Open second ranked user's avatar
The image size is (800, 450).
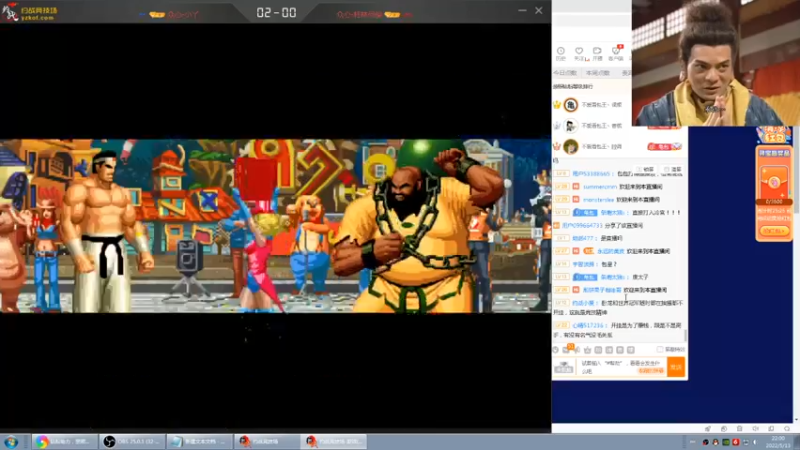[x=570, y=126]
